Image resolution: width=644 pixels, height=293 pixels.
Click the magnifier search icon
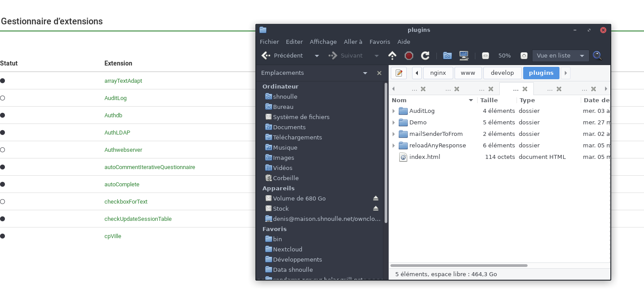[598, 56]
